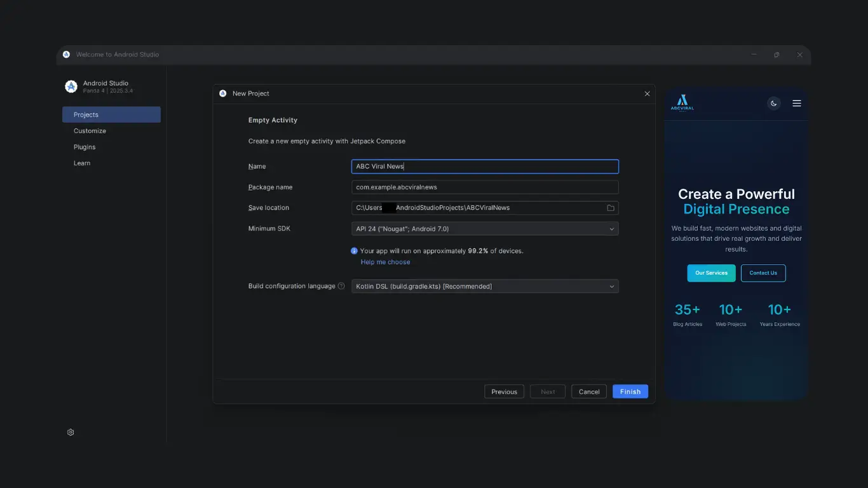Click Contact Us button in website preview
Screen dimensions: 868x488
(763, 273)
